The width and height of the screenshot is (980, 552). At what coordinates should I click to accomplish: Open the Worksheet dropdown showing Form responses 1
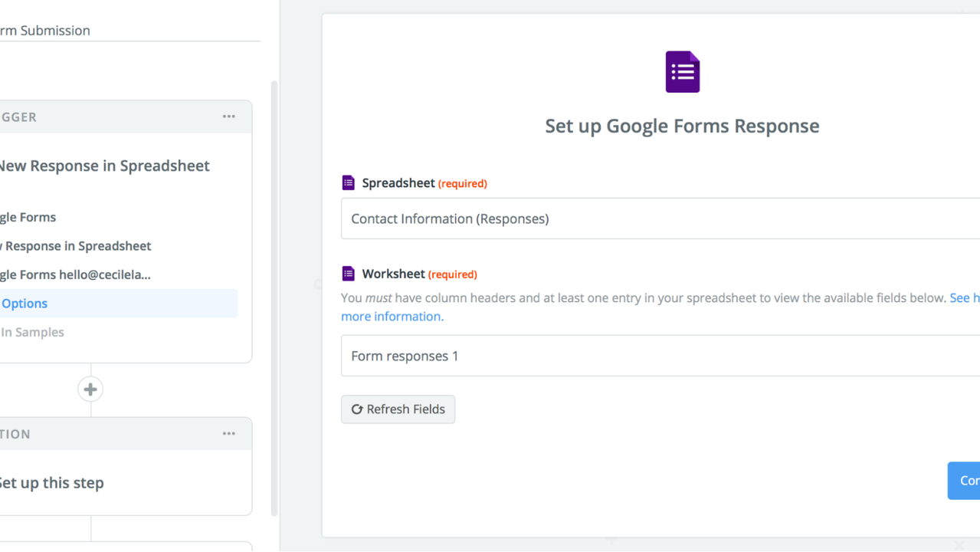[x=659, y=356]
